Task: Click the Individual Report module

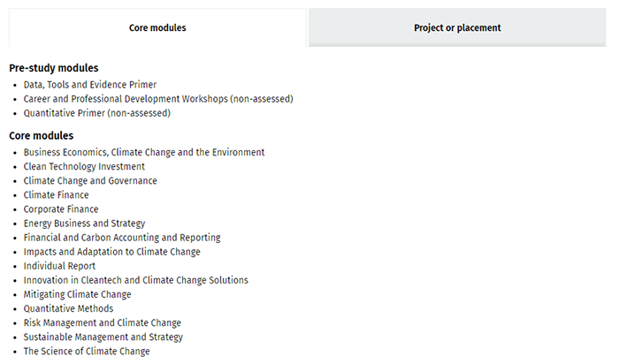Action: pos(60,266)
